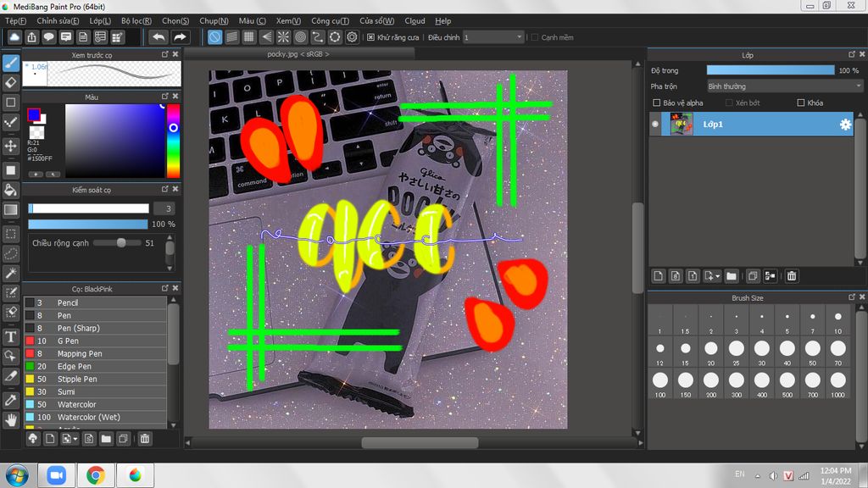Click the Redo arrow in toolbar
This screenshot has height=488, width=868.
[x=180, y=37]
